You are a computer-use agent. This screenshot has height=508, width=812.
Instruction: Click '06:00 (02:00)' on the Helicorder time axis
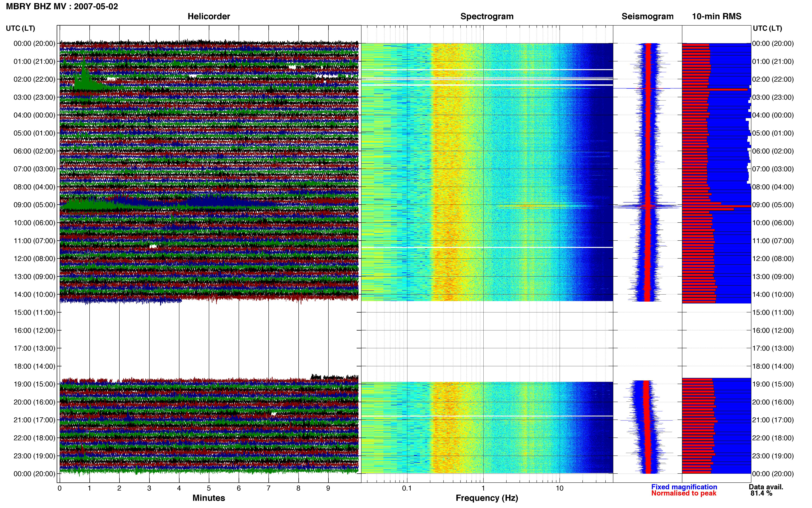(34, 151)
